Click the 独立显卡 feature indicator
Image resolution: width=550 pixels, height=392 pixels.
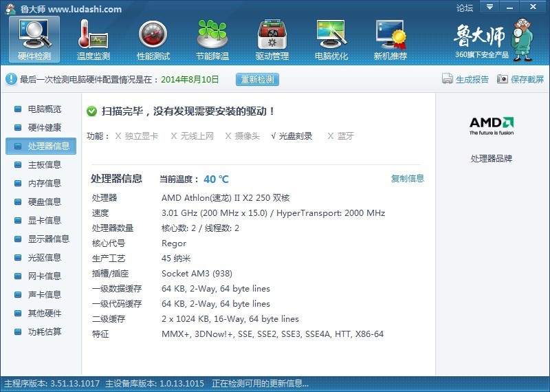click(136, 136)
